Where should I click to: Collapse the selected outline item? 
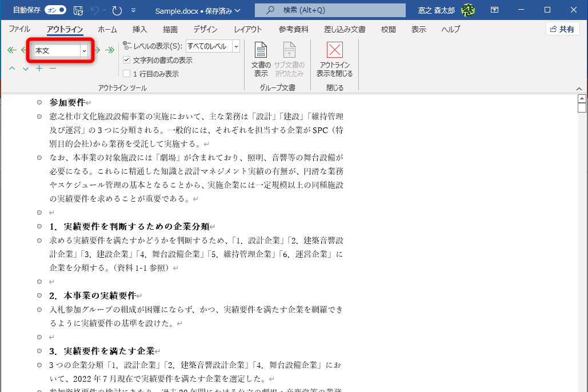tap(52, 67)
